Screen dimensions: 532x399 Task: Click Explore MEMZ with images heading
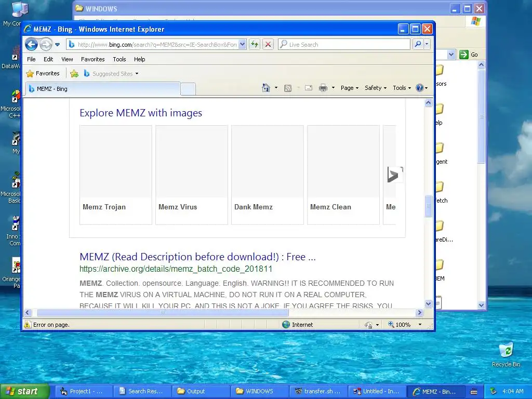pos(141,113)
